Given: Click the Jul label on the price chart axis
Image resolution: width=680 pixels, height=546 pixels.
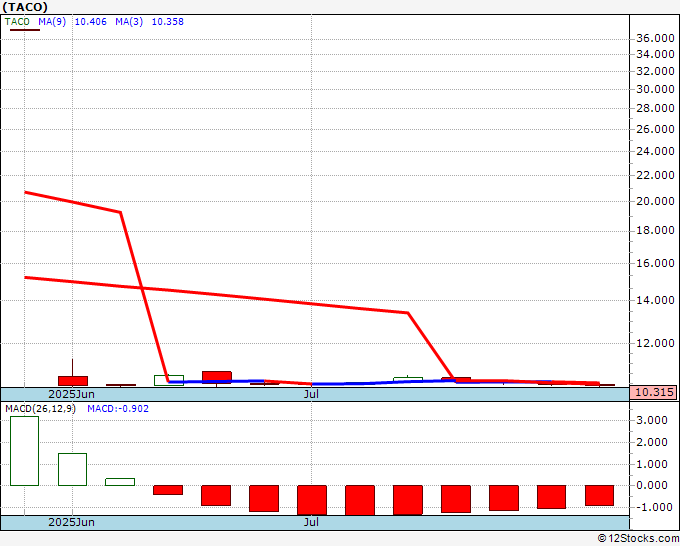Looking at the screenshot, I should 311,394.
